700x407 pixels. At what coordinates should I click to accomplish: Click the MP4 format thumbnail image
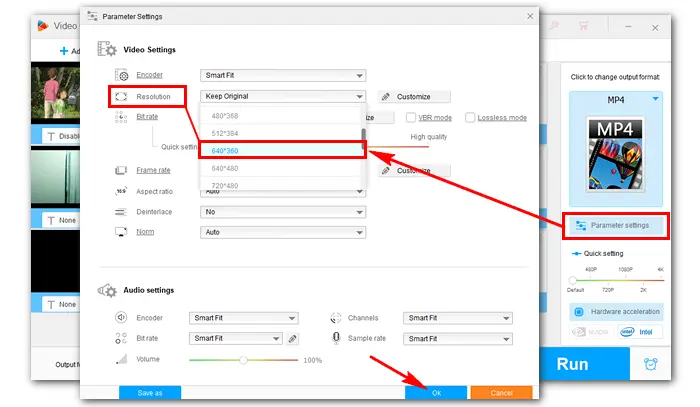(615, 154)
